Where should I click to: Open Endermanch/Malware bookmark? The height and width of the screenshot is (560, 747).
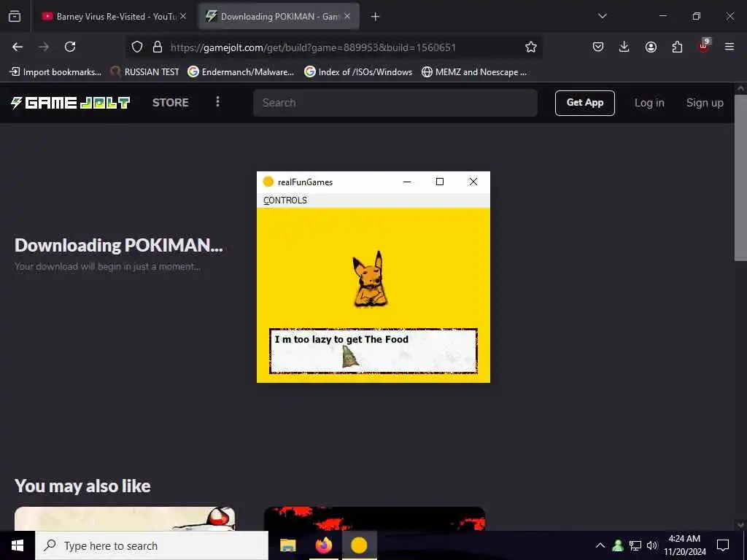click(x=241, y=72)
